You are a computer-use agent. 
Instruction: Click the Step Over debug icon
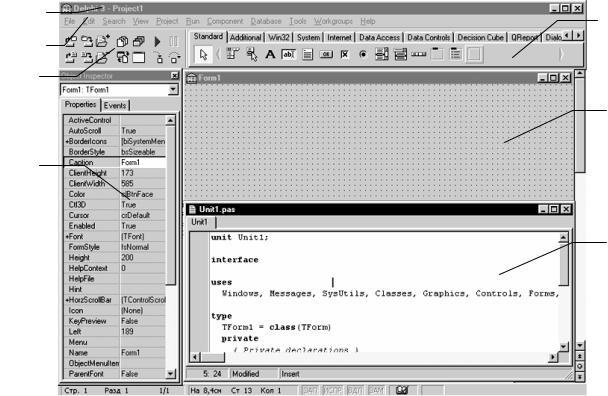(174, 57)
